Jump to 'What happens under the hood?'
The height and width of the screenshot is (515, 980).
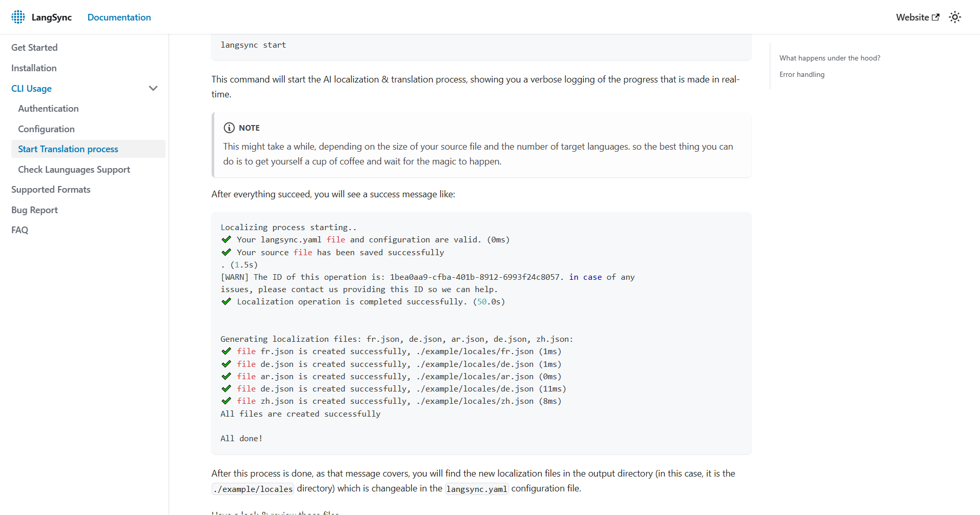coord(830,58)
